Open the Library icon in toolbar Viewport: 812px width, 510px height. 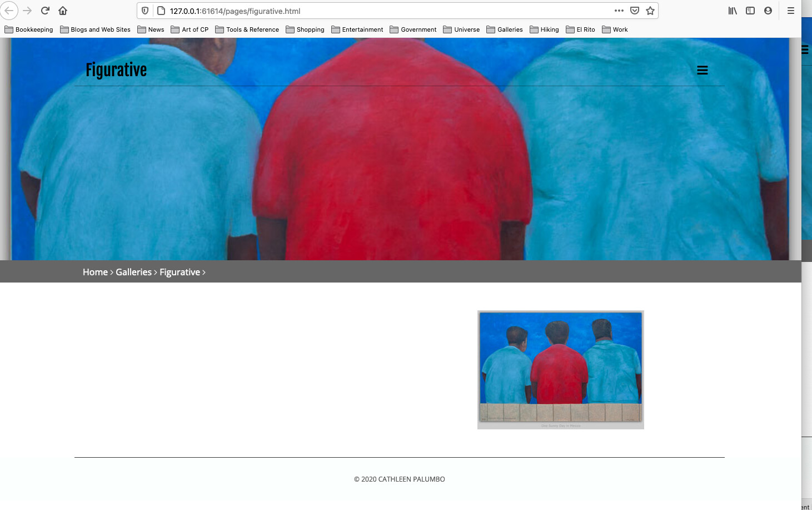point(733,11)
